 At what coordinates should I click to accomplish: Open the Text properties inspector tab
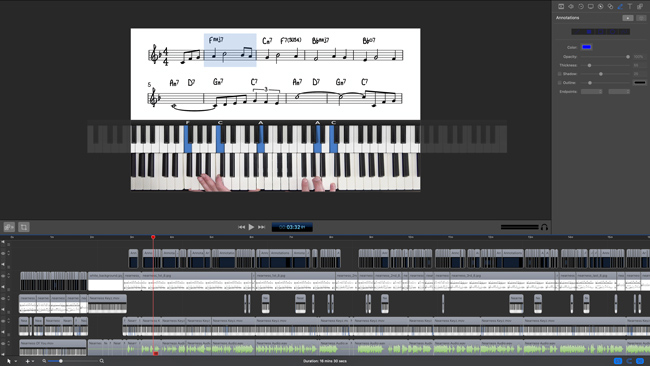coord(630,6)
